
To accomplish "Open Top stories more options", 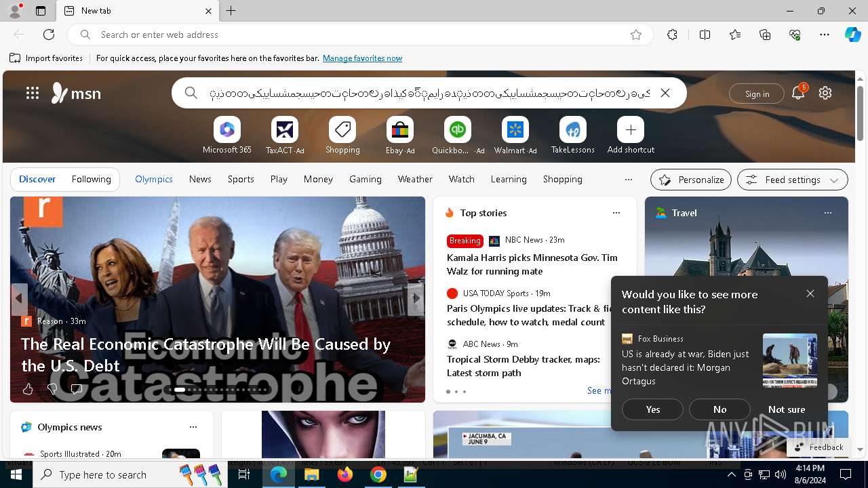I will [x=616, y=213].
